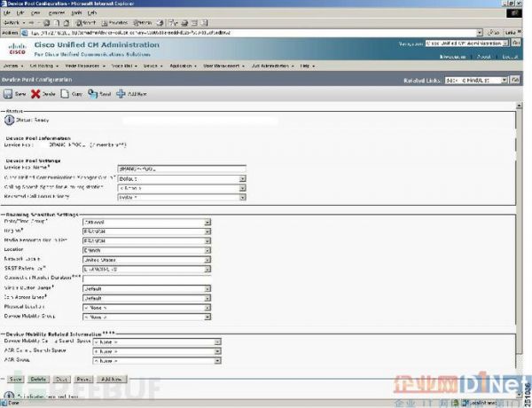Open the Voice Mail menu
The image size is (532, 408).
coord(124,66)
